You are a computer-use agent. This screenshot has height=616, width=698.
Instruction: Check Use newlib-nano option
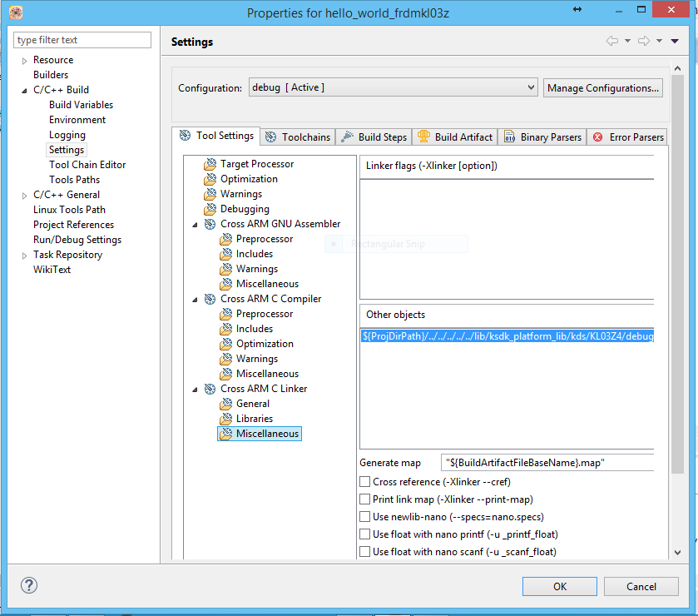tap(364, 517)
